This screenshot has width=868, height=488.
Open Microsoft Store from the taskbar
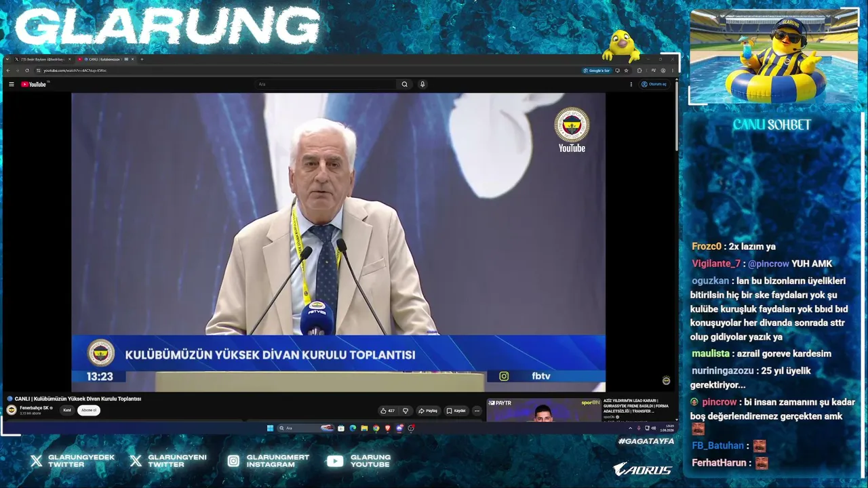point(341,428)
